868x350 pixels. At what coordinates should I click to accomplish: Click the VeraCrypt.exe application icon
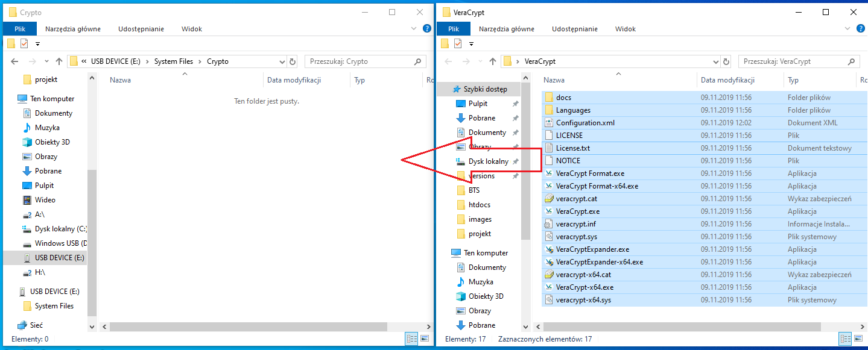coord(549,211)
